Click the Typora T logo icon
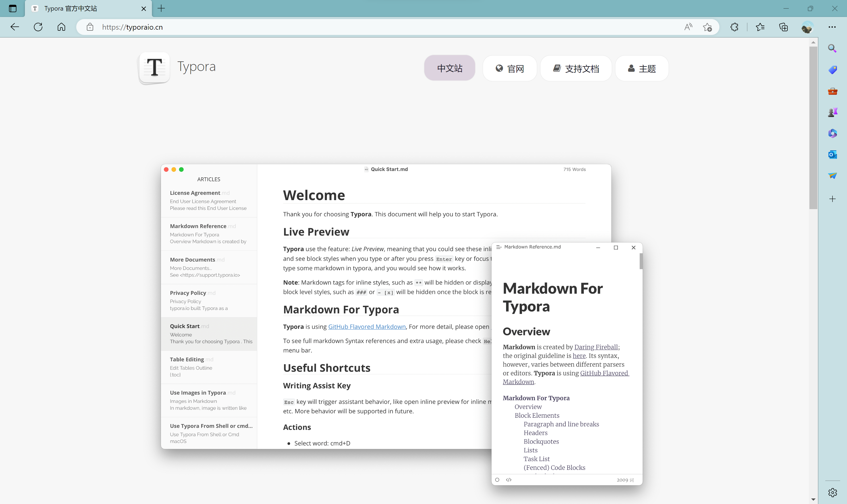The width and height of the screenshot is (847, 504). pos(155,67)
